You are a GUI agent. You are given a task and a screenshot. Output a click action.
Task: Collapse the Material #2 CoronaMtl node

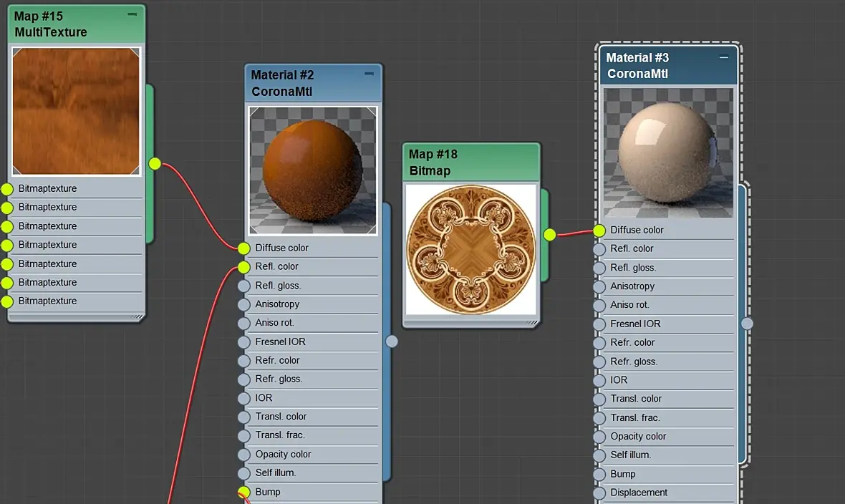tap(369, 73)
